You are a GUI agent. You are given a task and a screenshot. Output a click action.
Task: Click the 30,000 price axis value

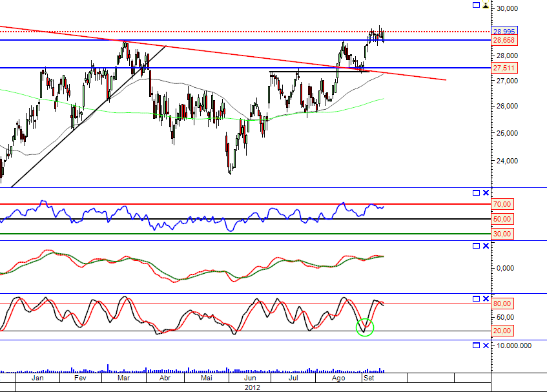click(507, 8)
